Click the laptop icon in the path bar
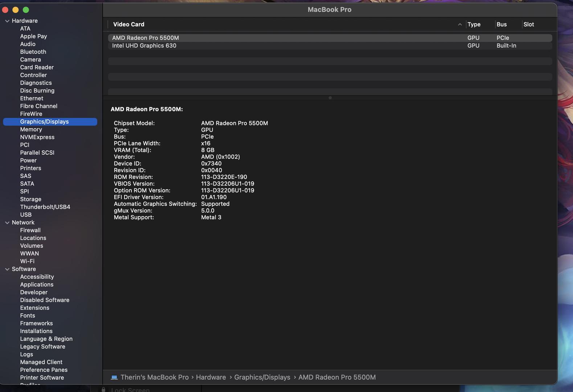573x392 pixels. pos(114,377)
